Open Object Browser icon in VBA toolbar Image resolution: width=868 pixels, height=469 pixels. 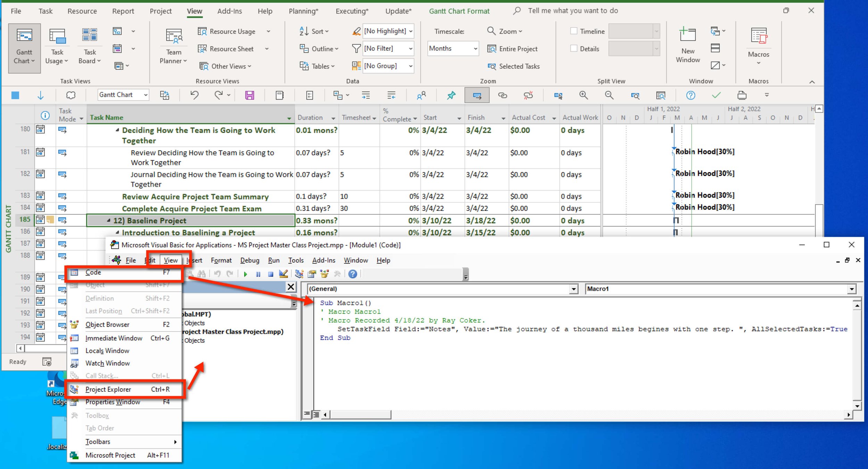click(x=324, y=274)
